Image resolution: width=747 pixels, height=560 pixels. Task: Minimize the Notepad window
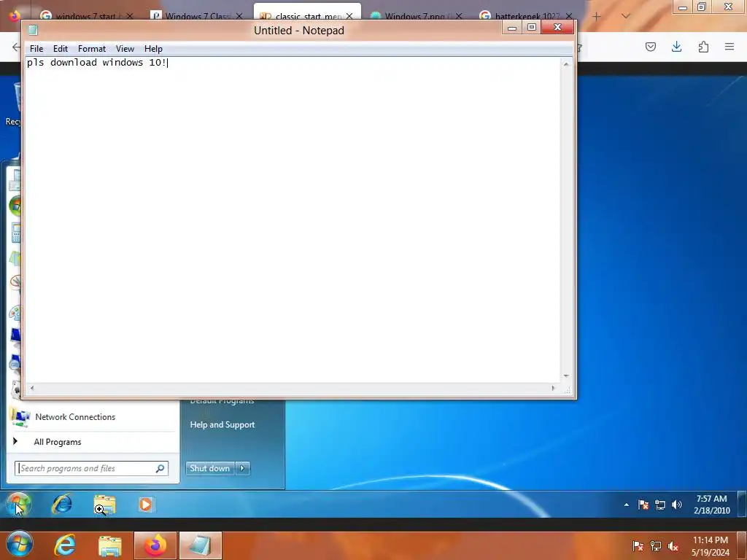pos(512,28)
